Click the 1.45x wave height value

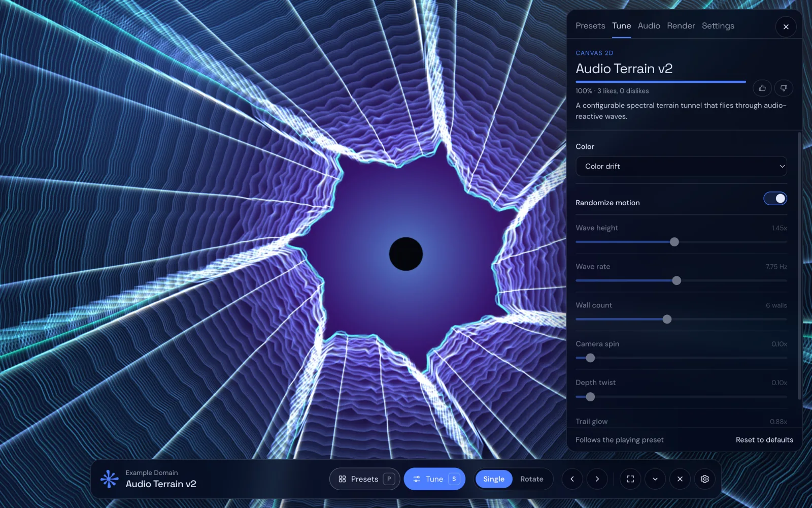(779, 228)
